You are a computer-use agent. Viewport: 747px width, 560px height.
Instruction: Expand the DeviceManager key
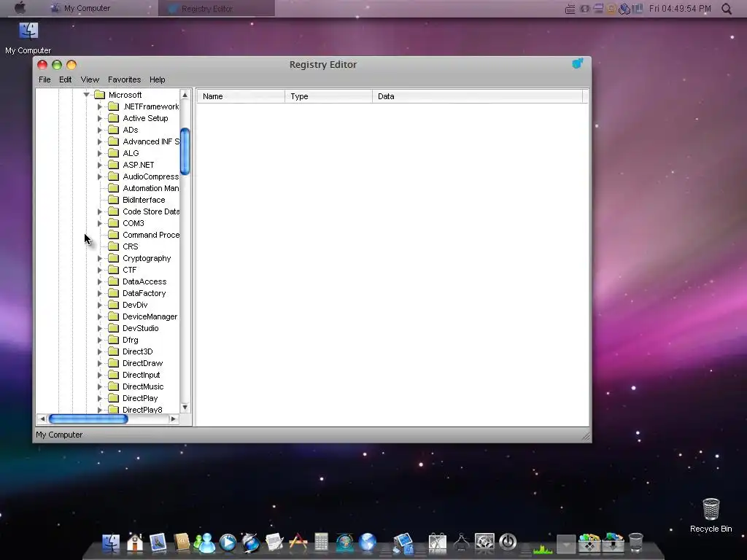pos(99,316)
